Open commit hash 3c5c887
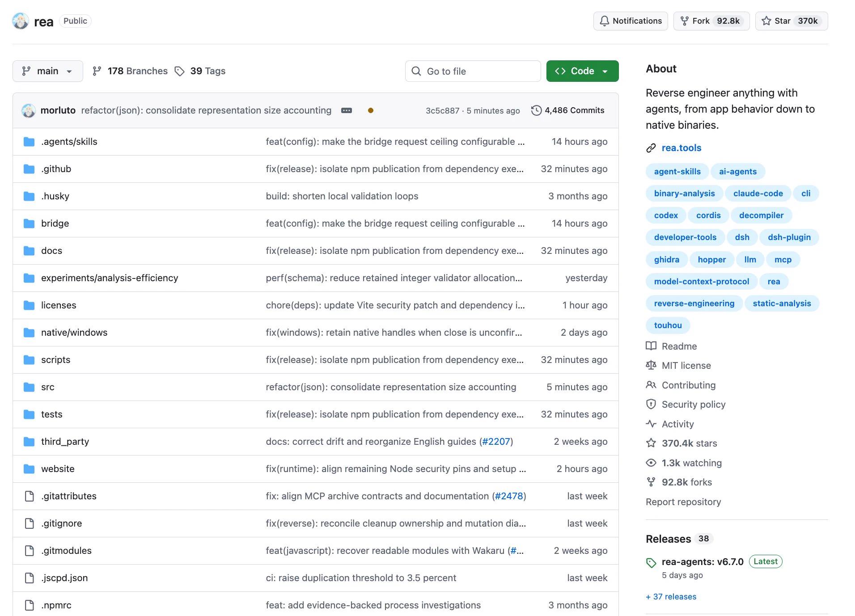Image resolution: width=855 pixels, height=616 pixels. pos(442,111)
